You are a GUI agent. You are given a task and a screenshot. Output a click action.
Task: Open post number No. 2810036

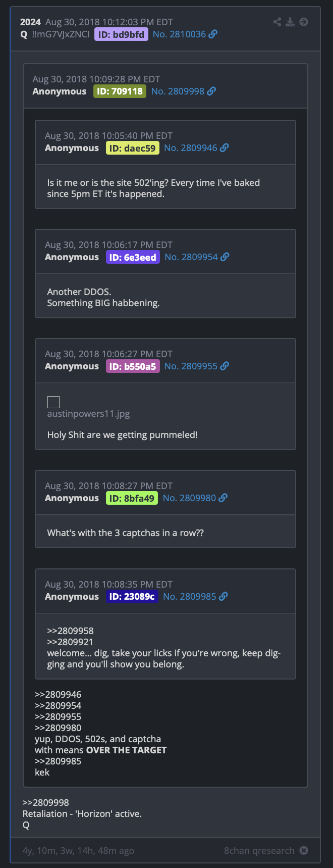(179, 34)
